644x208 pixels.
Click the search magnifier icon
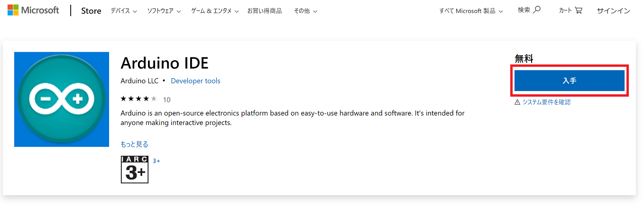pyautogui.click(x=536, y=10)
